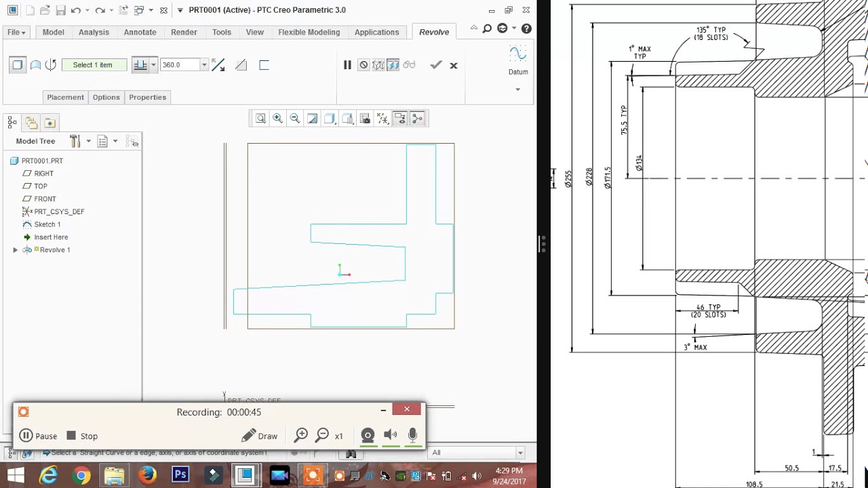
Task: Click the Model Tree navigator tab icon
Action: click(12, 122)
